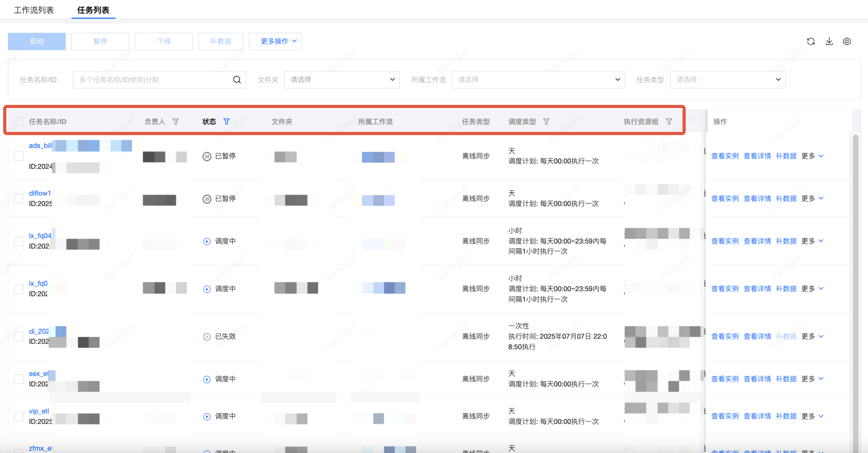Viewport: 868px width, 453px height.
Task: Open the ads_bill task name link
Action: [41, 145]
